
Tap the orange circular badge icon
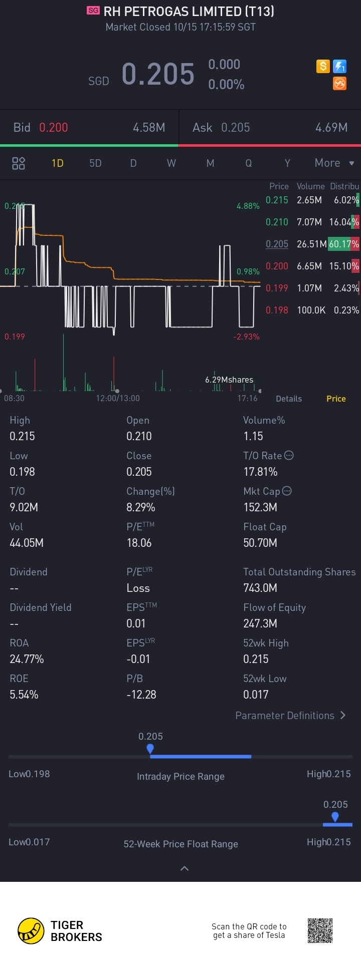coord(340,84)
